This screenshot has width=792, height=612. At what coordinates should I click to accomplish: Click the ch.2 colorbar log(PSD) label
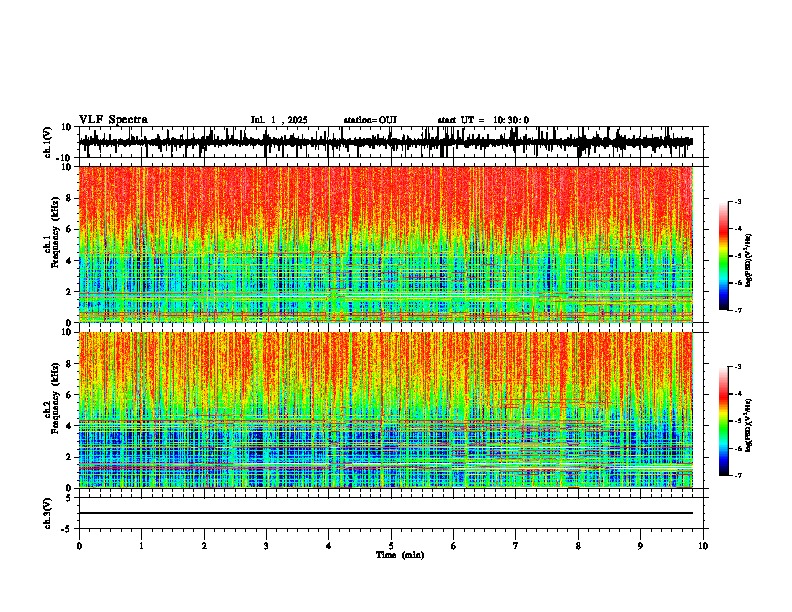pyautogui.click(x=749, y=425)
